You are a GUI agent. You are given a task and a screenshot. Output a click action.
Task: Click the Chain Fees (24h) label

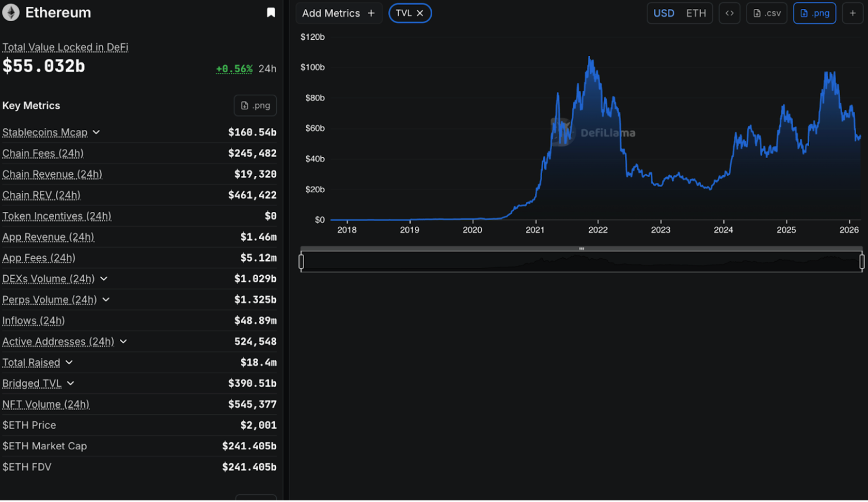(x=43, y=153)
